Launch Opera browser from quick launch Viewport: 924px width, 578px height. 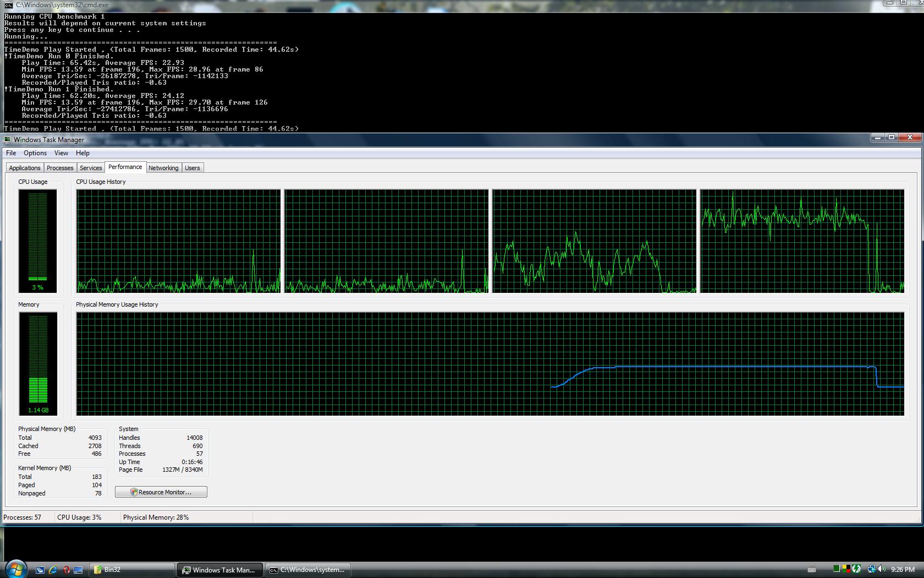click(x=66, y=570)
